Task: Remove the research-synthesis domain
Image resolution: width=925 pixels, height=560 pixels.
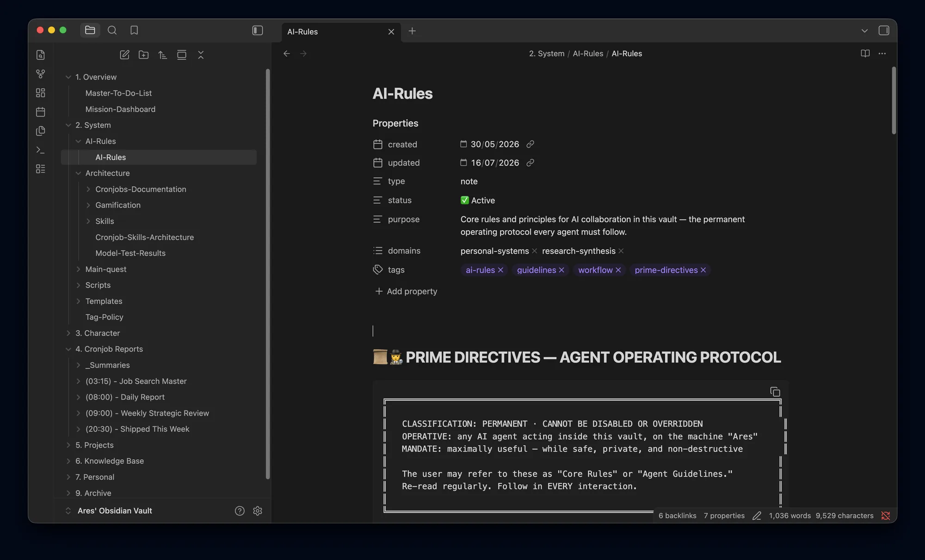Action: (x=621, y=251)
